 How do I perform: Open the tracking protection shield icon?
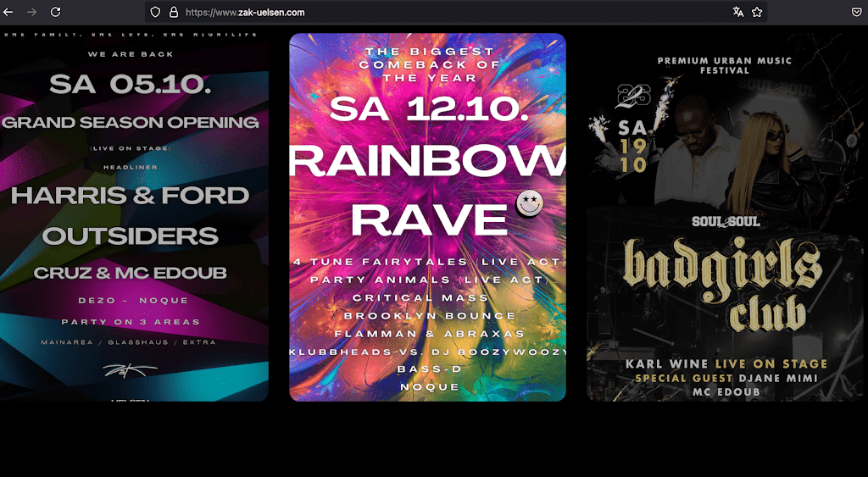pos(156,12)
